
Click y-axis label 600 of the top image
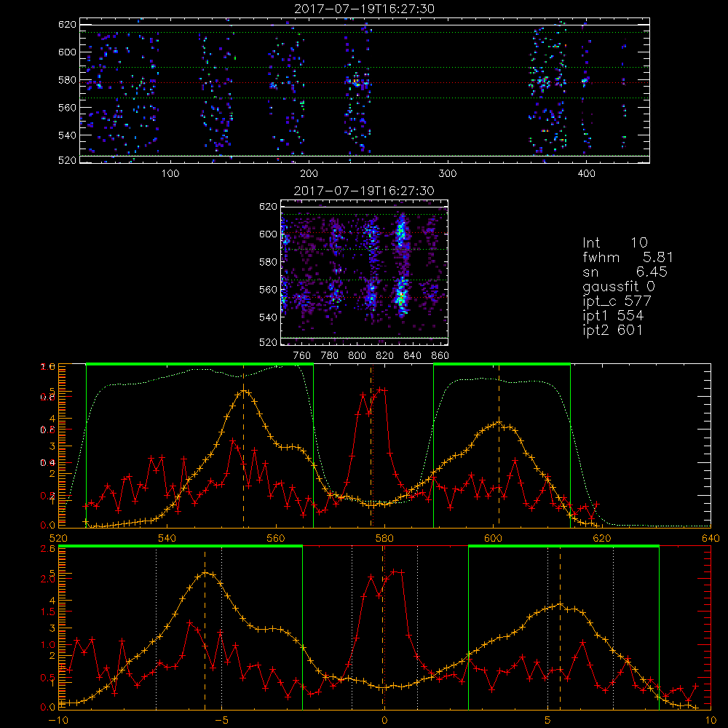click(67, 52)
